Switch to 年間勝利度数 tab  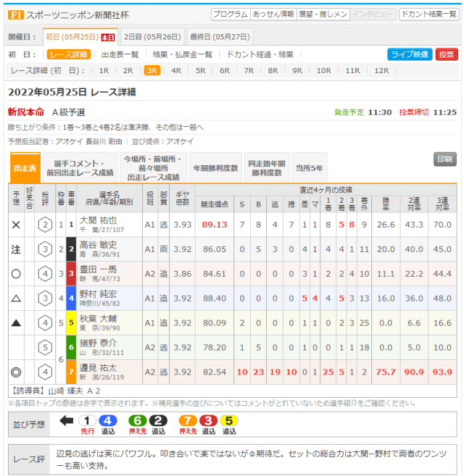click(216, 168)
